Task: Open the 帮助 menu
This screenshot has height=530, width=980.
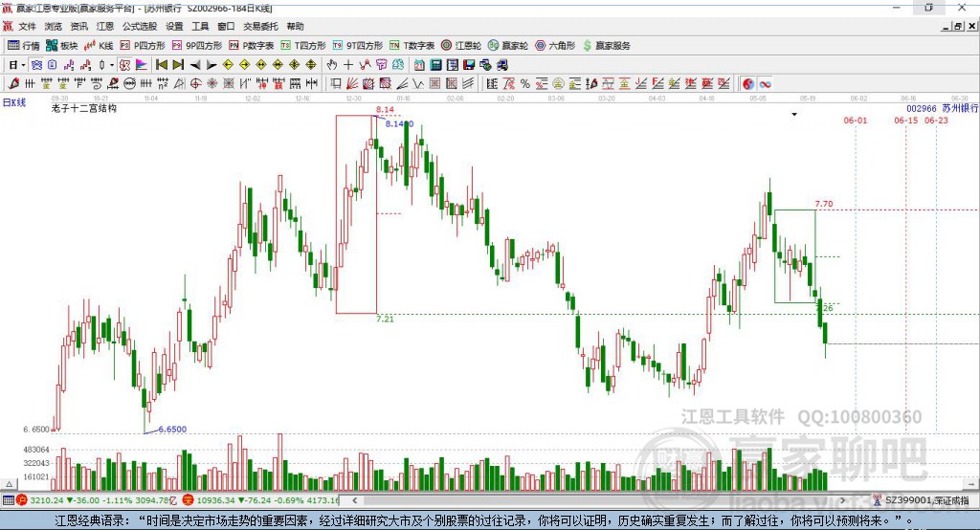Action: pos(295,26)
